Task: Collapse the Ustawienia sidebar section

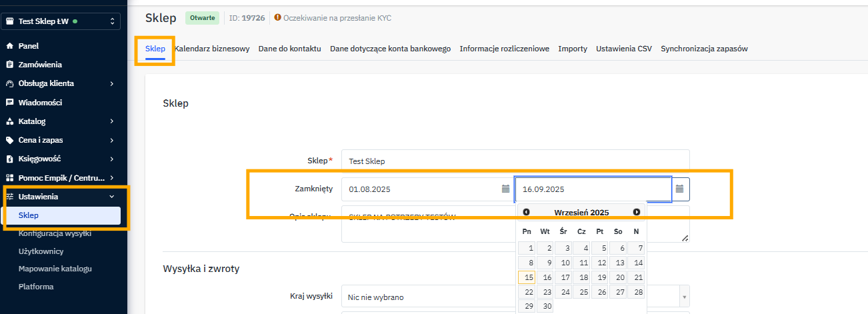Action: click(111, 197)
